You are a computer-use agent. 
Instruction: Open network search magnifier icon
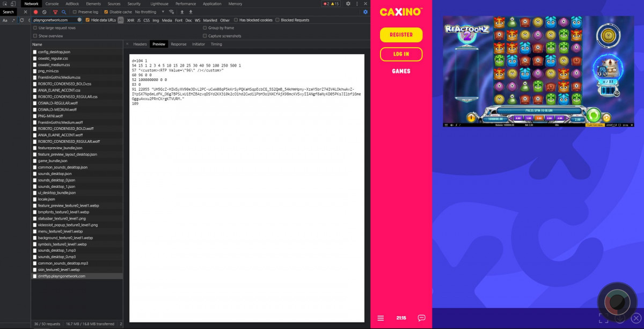pos(64,12)
